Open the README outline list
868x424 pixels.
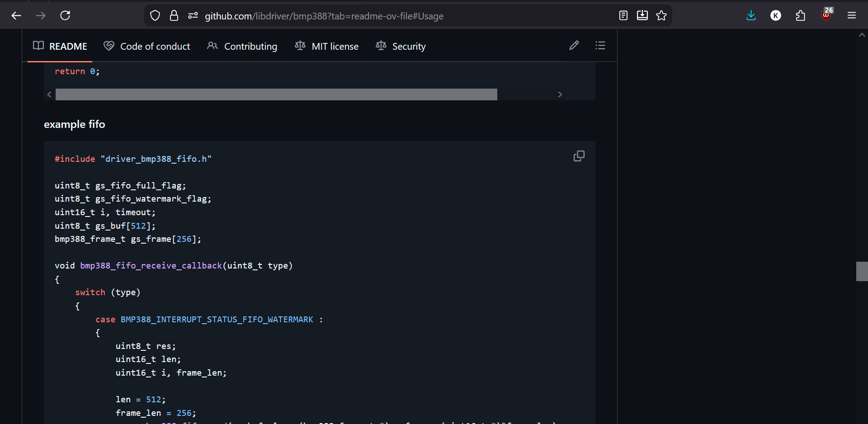pos(600,45)
